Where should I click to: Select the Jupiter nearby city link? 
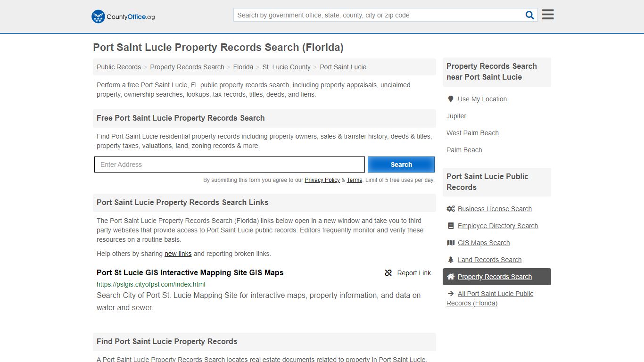click(x=456, y=116)
